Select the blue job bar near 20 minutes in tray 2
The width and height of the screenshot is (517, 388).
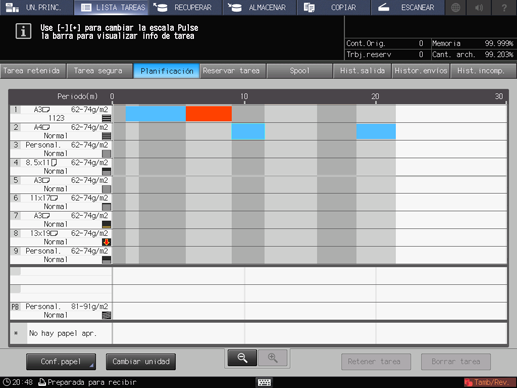pyautogui.click(x=376, y=131)
